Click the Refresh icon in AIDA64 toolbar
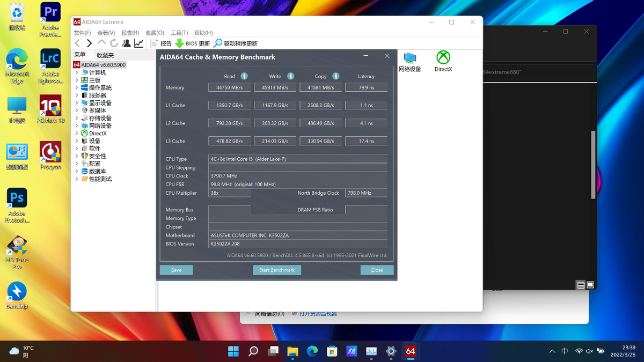 pos(114,43)
